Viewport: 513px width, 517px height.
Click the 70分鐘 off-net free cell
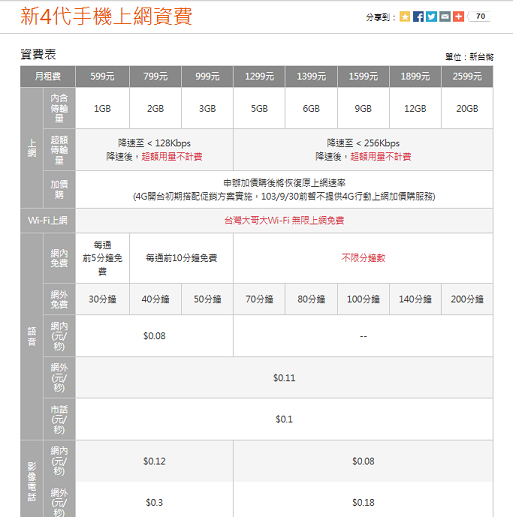(259, 299)
